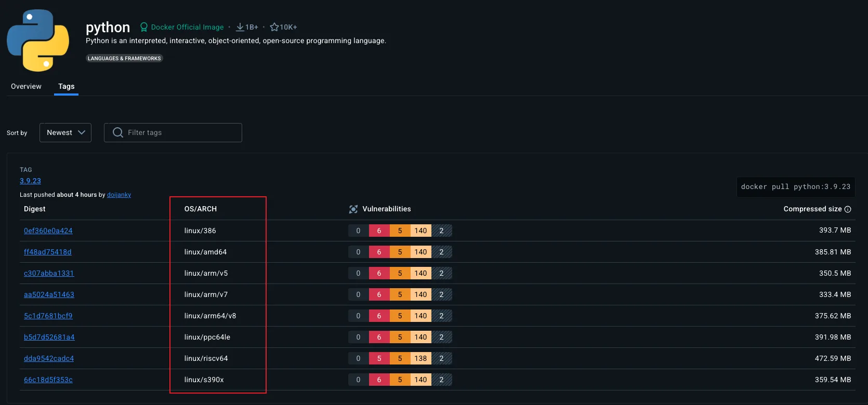868x405 pixels.
Task: Open digest 66c18d5f353c for linux/s390x
Action: point(48,380)
